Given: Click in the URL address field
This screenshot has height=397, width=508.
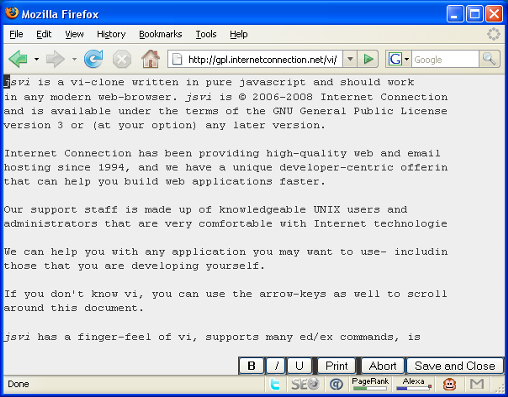Looking at the screenshot, I should tap(262, 60).
